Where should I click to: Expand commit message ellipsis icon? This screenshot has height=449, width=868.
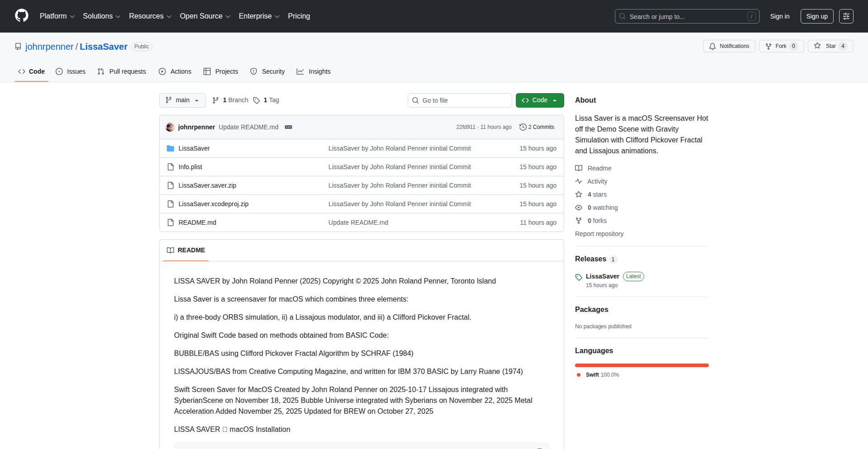pos(288,127)
